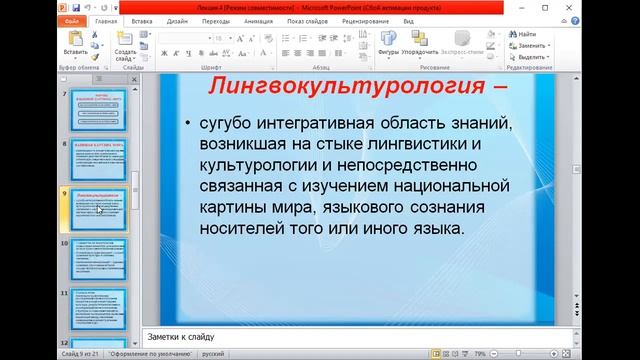
Task: Select slide 10 thumbnail
Action: tap(98, 260)
